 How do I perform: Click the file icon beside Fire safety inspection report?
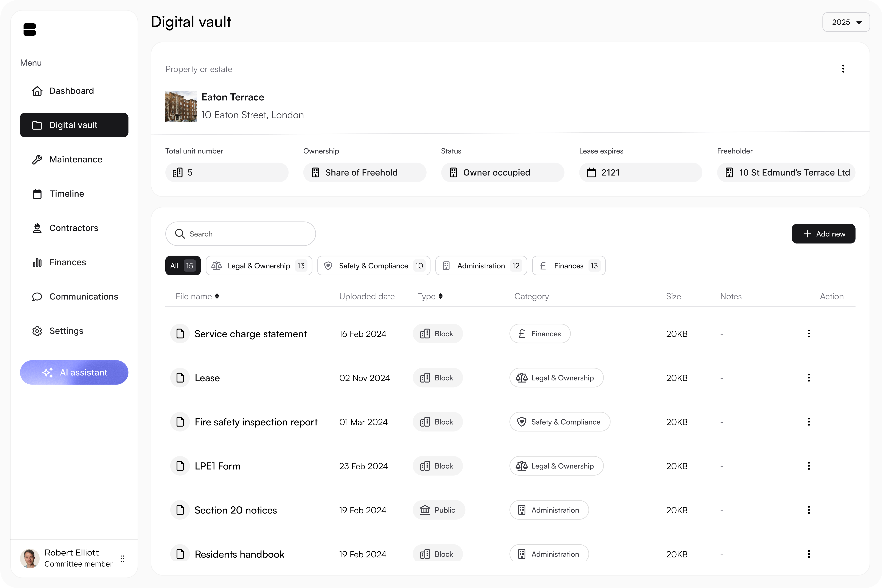click(x=180, y=422)
